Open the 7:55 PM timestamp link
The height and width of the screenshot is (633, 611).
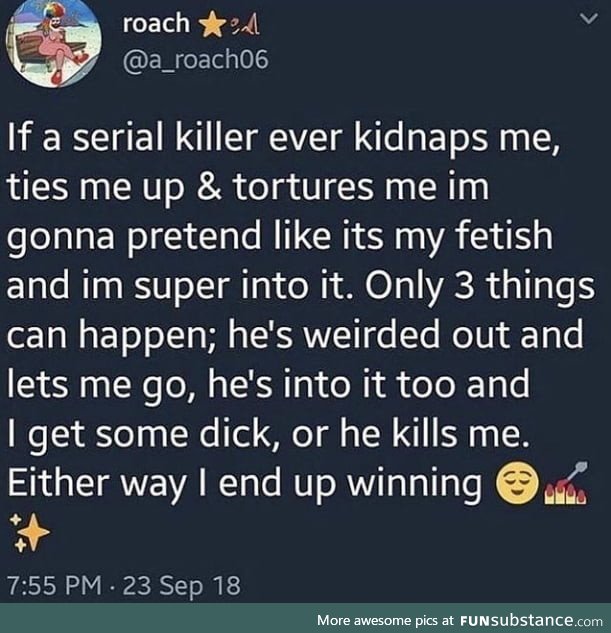tap(54, 585)
